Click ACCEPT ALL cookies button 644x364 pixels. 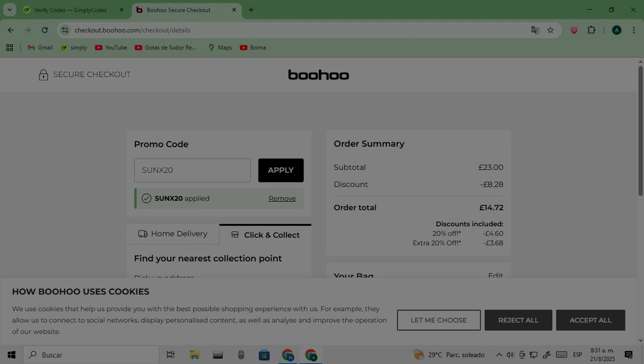[590, 320]
